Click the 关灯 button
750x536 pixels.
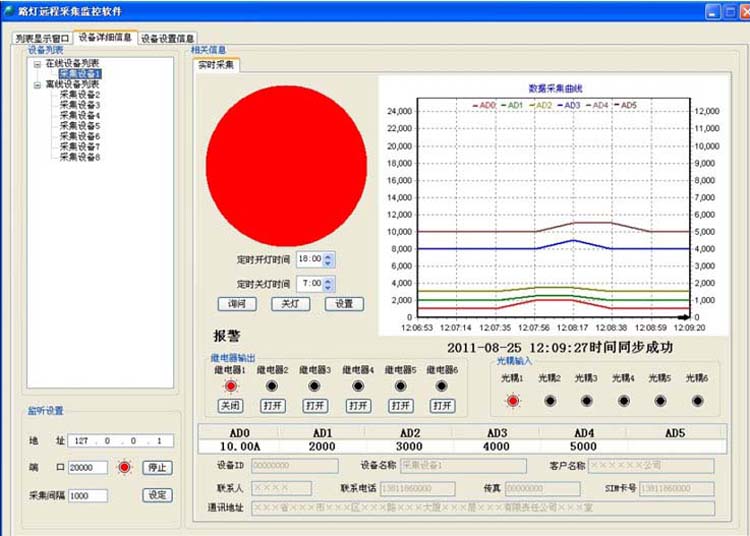(290, 304)
